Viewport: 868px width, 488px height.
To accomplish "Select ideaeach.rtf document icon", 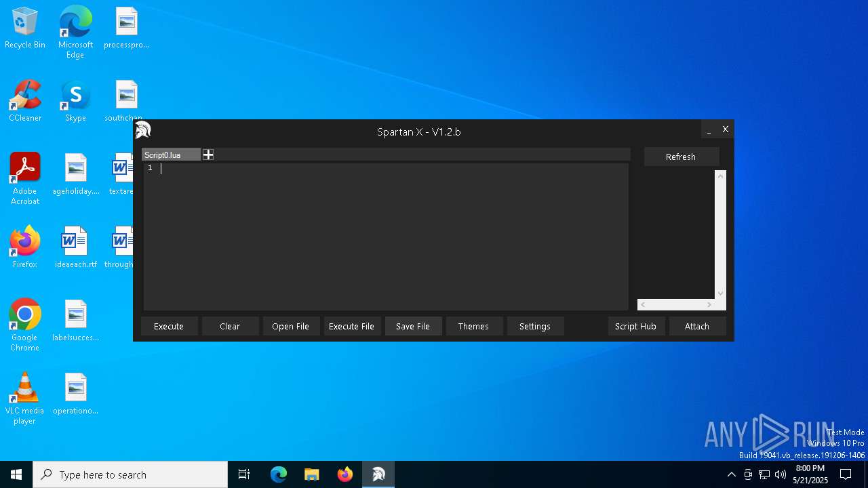I will [75, 248].
